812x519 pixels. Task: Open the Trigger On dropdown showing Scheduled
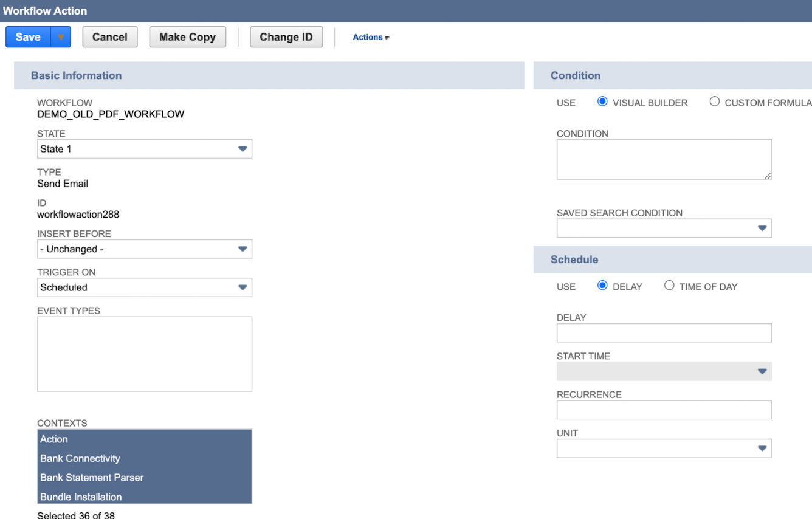click(x=243, y=287)
